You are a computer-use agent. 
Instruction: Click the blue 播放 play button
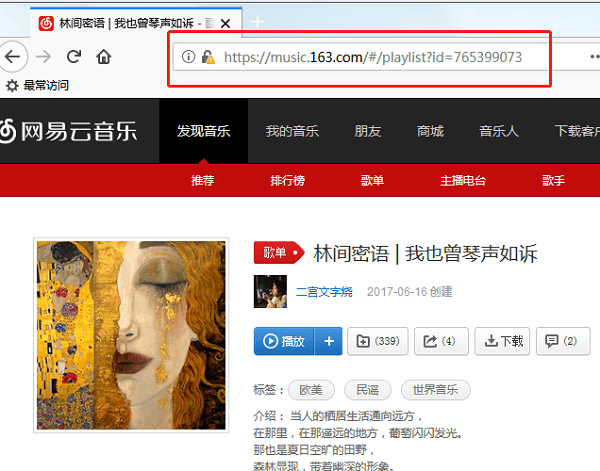284,341
